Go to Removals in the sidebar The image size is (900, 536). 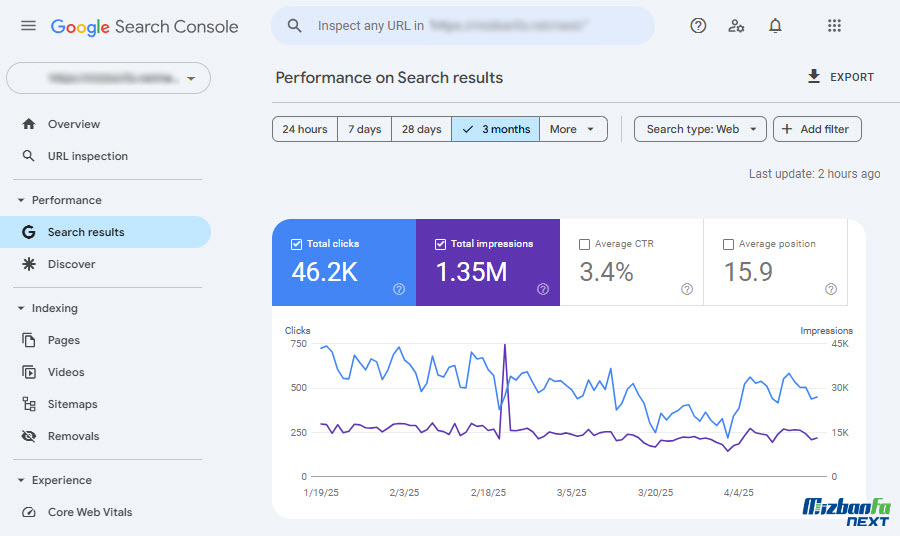[x=73, y=436]
